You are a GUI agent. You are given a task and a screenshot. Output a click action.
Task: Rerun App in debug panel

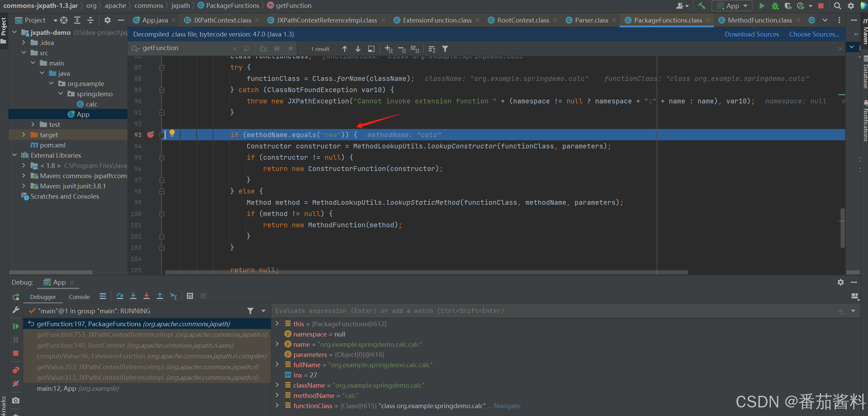tap(16, 297)
